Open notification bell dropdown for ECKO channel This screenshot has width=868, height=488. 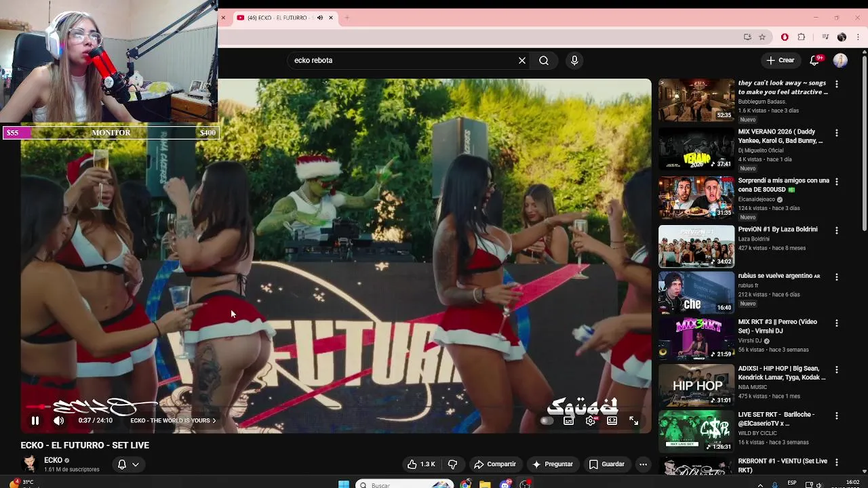pyautogui.click(x=128, y=464)
